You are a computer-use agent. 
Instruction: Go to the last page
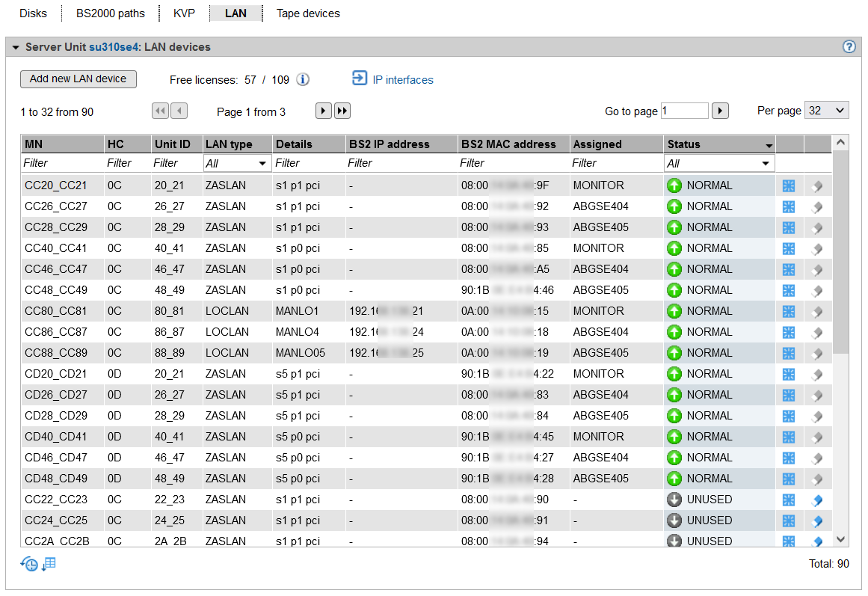point(342,111)
